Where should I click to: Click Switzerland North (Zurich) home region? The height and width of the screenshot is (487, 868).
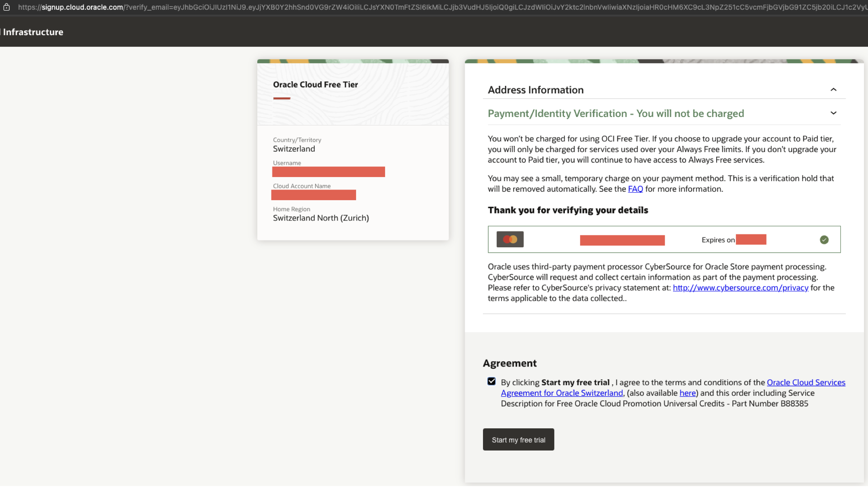[320, 218]
